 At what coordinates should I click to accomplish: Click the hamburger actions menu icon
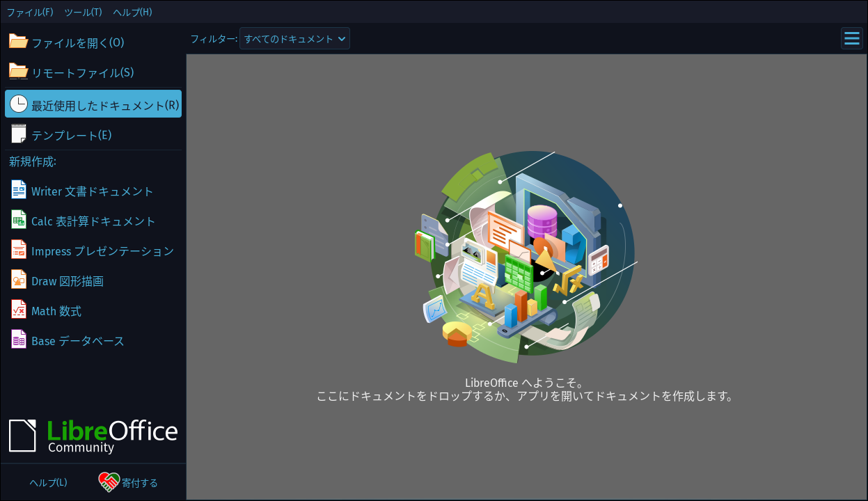point(852,38)
